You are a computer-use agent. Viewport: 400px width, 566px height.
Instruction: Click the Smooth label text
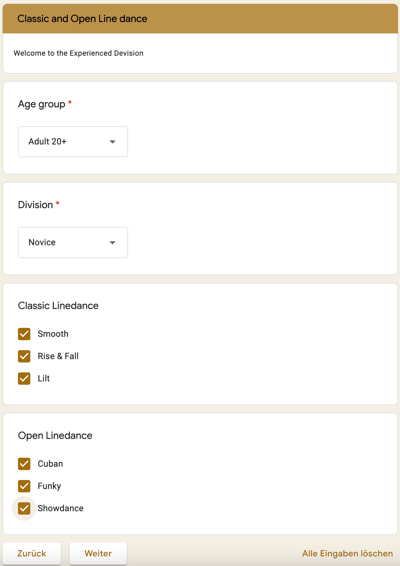click(x=53, y=334)
